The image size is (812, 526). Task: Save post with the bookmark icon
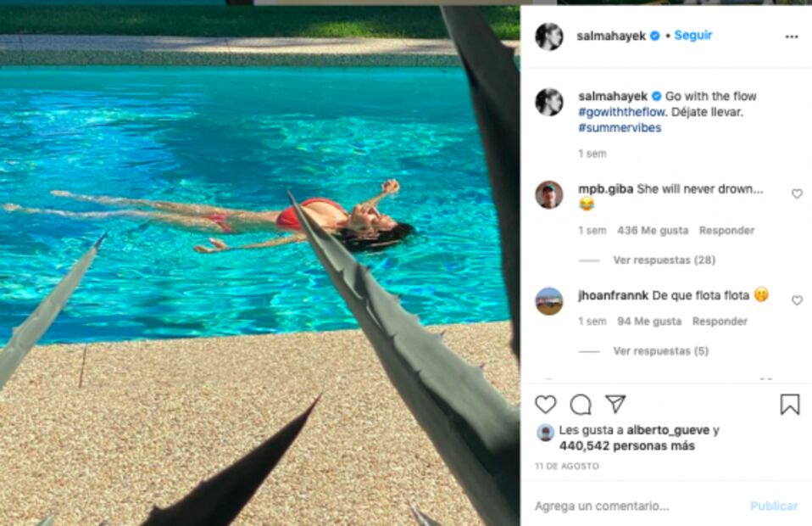click(x=790, y=404)
